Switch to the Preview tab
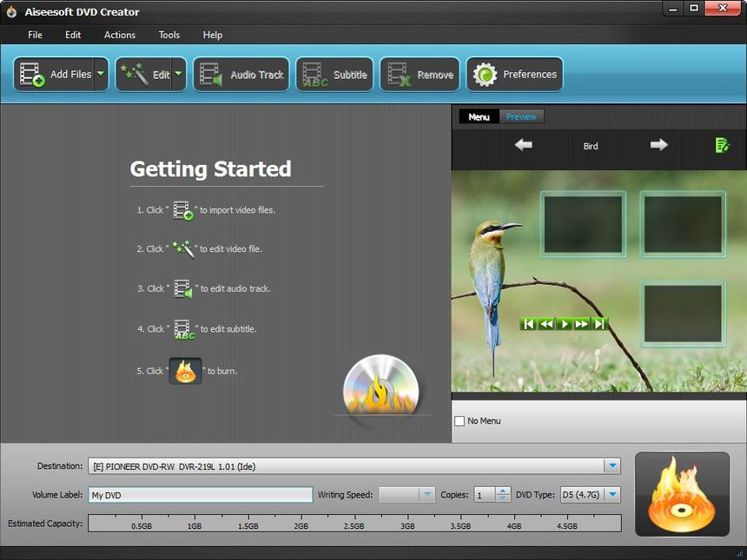The width and height of the screenshot is (747, 560). point(521,116)
